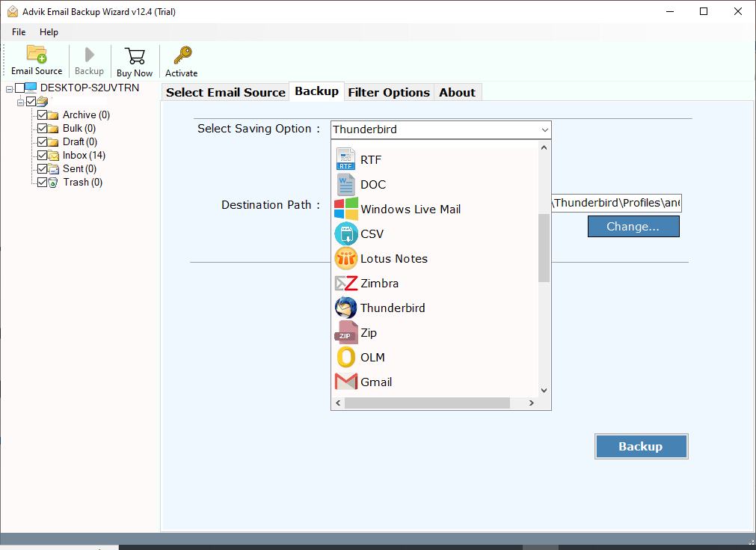Click the Gmail envelope icon

click(345, 382)
